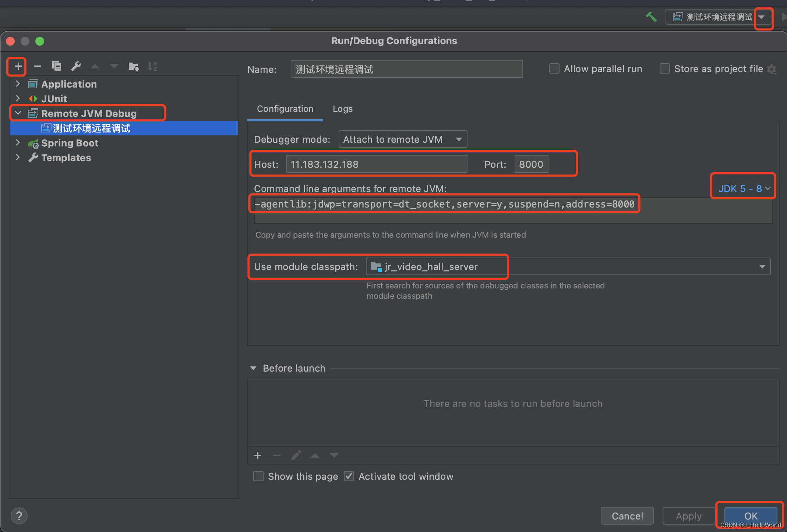Enable Allow parallel run checkbox
The width and height of the screenshot is (787, 532).
(x=554, y=69)
